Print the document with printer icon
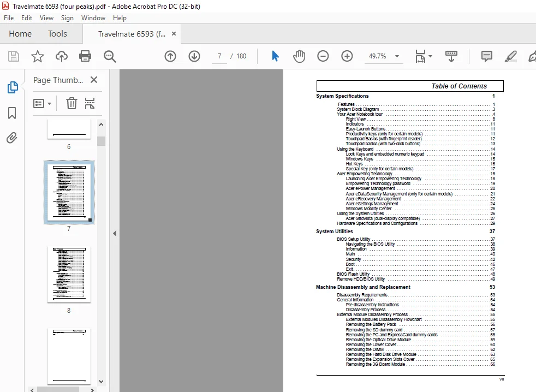The width and height of the screenshot is (536, 392). pyautogui.click(x=85, y=56)
